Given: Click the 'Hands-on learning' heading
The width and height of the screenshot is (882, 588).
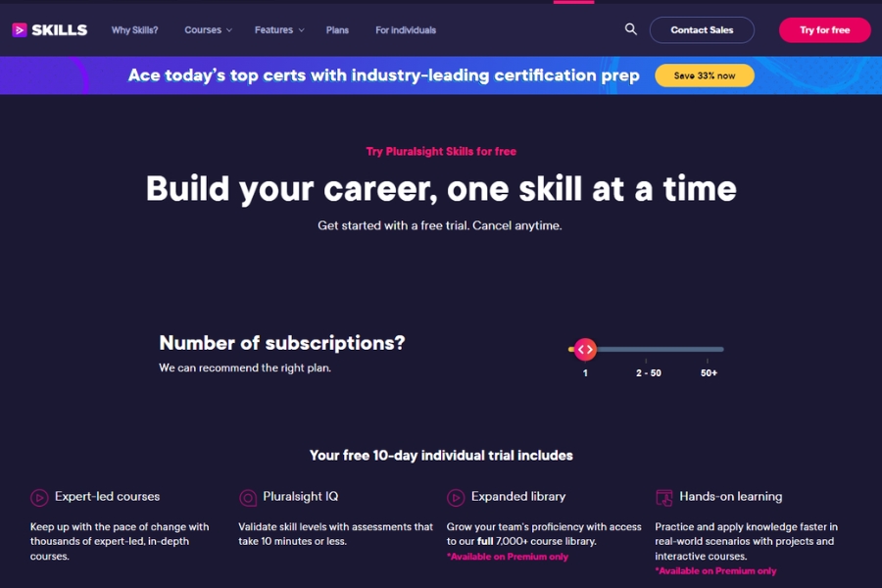Looking at the screenshot, I should point(731,496).
